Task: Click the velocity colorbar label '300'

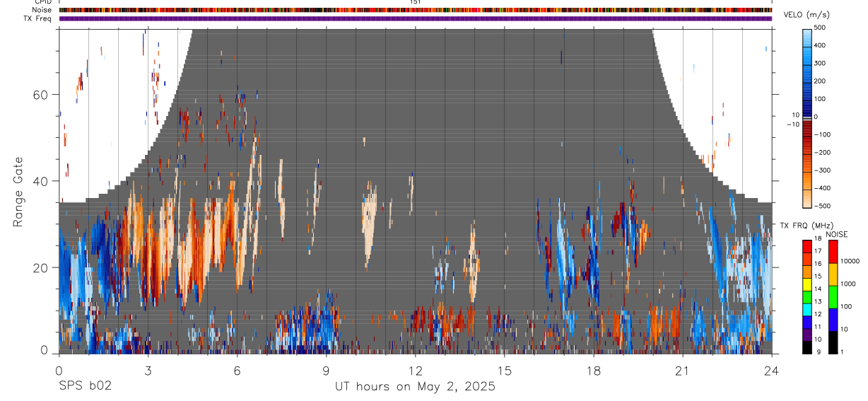Action: click(821, 63)
